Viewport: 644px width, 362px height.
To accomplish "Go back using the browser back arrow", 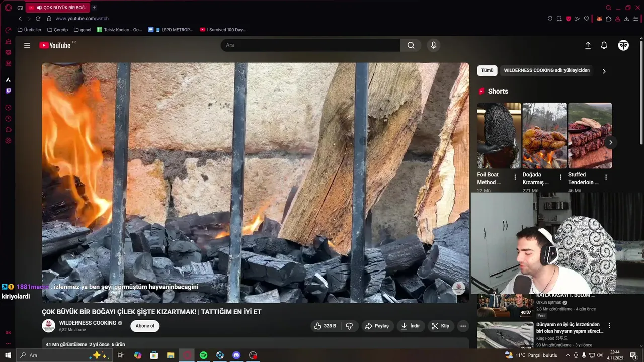I will coord(20,19).
